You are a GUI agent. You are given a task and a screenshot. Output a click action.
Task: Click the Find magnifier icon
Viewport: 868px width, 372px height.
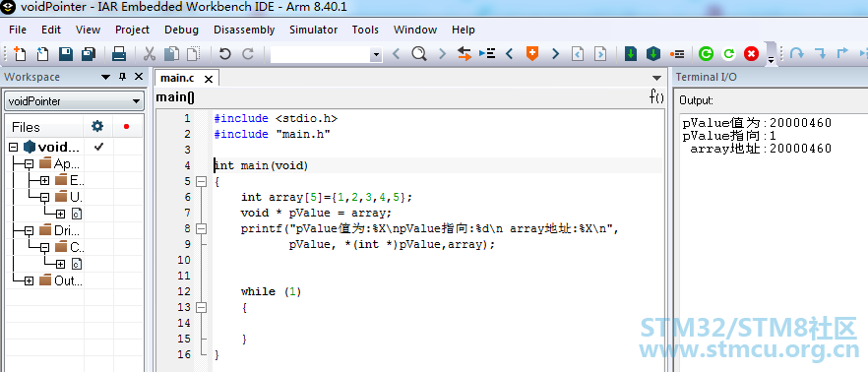[x=419, y=54]
